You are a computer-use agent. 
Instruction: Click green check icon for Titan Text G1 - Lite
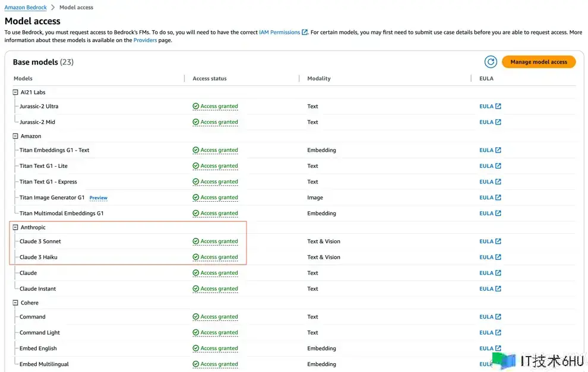[x=196, y=166]
